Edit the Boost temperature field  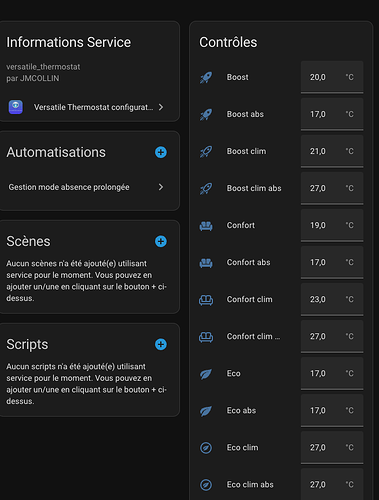click(332, 77)
